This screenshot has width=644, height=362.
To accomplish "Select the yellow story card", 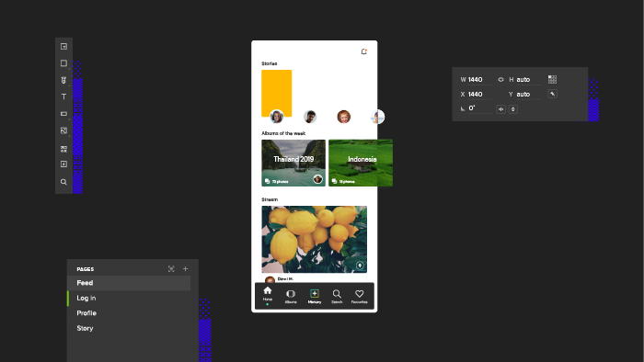I will point(277,93).
